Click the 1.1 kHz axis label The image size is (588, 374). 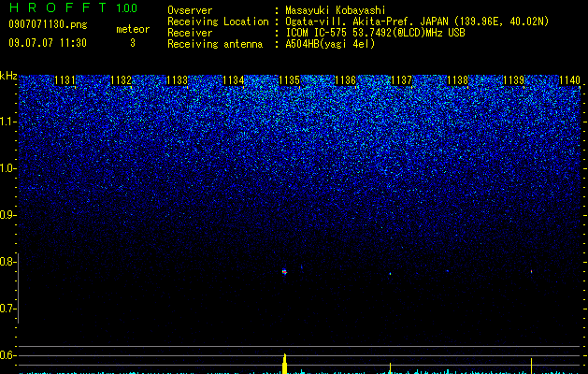click(x=8, y=122)
